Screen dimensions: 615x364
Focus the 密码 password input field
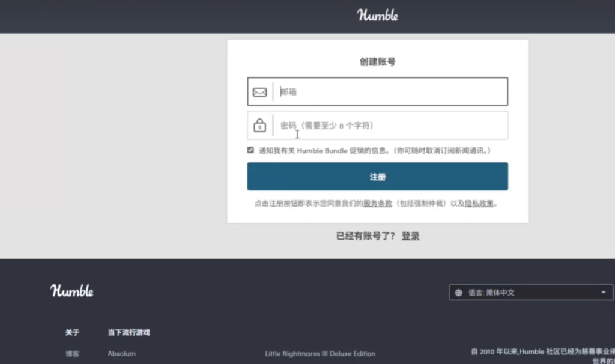point(390,126)
